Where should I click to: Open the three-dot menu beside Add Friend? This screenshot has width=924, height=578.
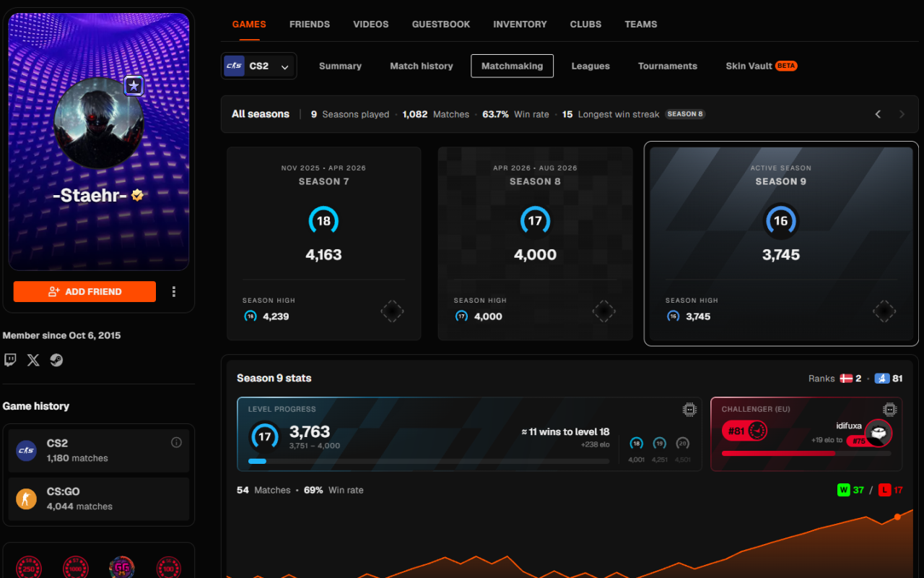[x=174, y=292]
